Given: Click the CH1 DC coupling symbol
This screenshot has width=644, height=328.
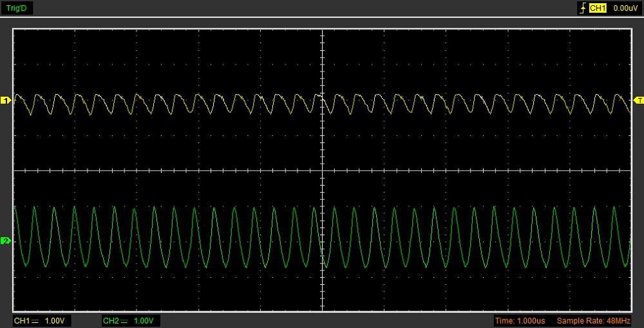Looking at the screenshot, I should click(35, 321).
